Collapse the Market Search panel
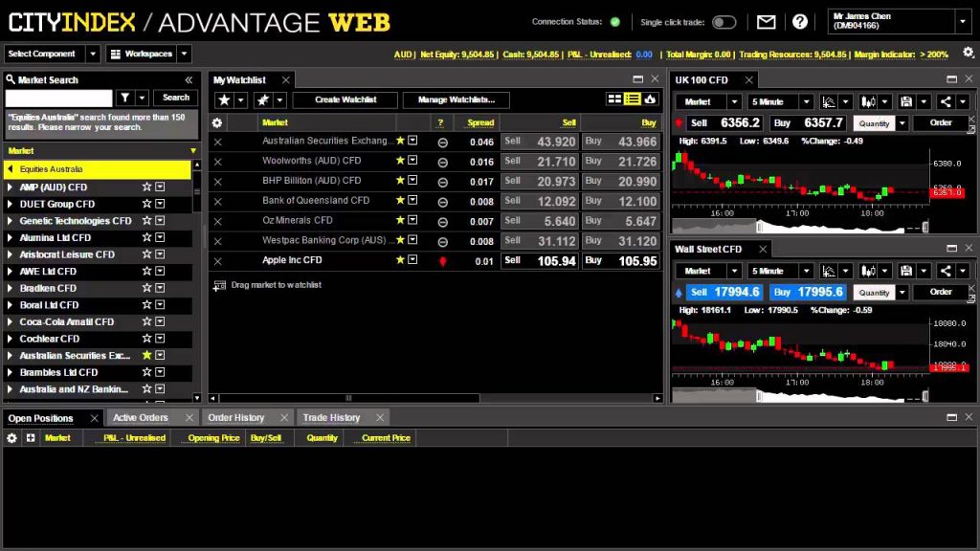This screenshot has height=551, width=980. [189, 80]
